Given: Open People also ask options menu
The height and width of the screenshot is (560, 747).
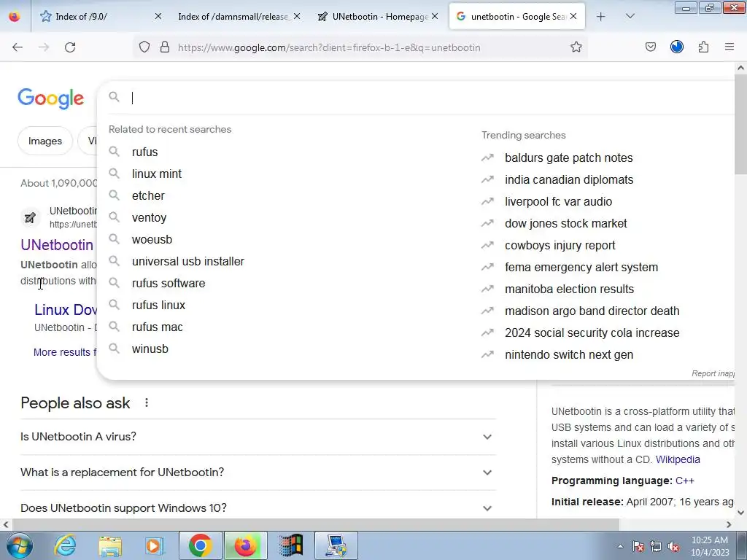Looking at the screenshot, I should click(x=146, y=402).
